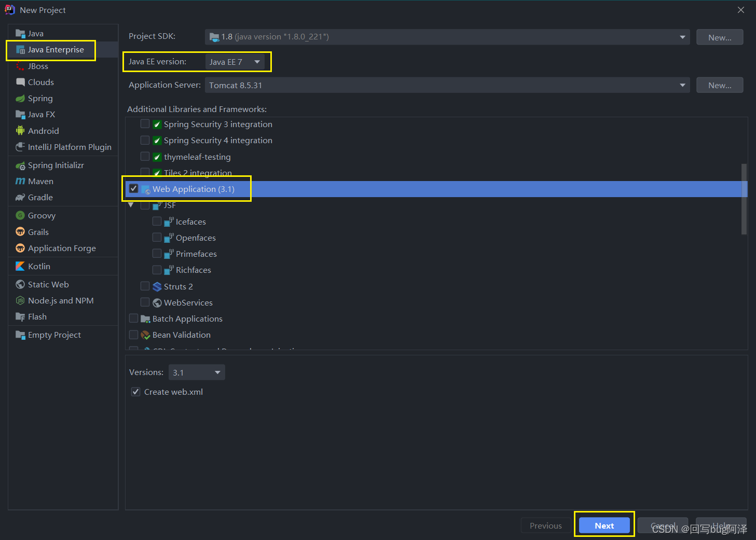Check the Batch Applications checkbox
The image size is (756, 540).
coord(133,319)
